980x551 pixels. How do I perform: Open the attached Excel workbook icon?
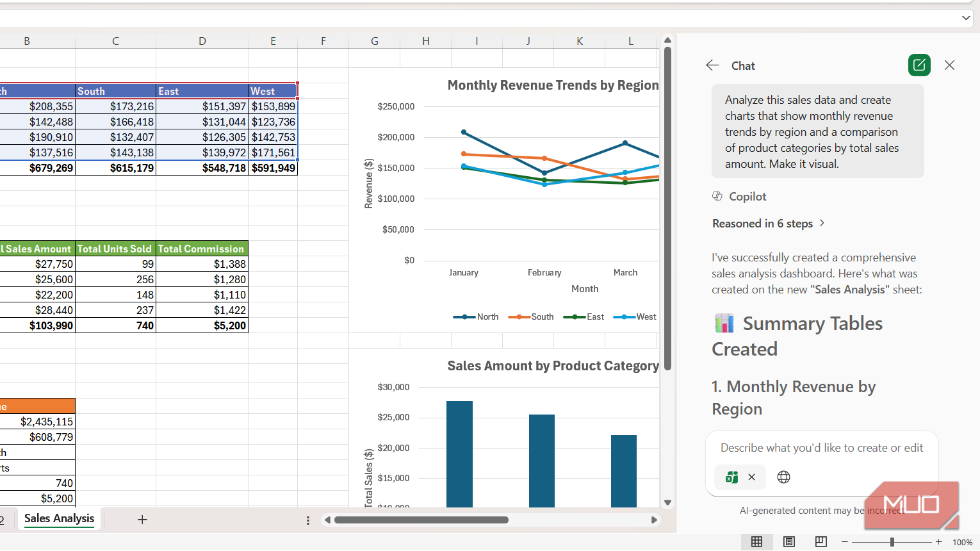click(731, 477)
